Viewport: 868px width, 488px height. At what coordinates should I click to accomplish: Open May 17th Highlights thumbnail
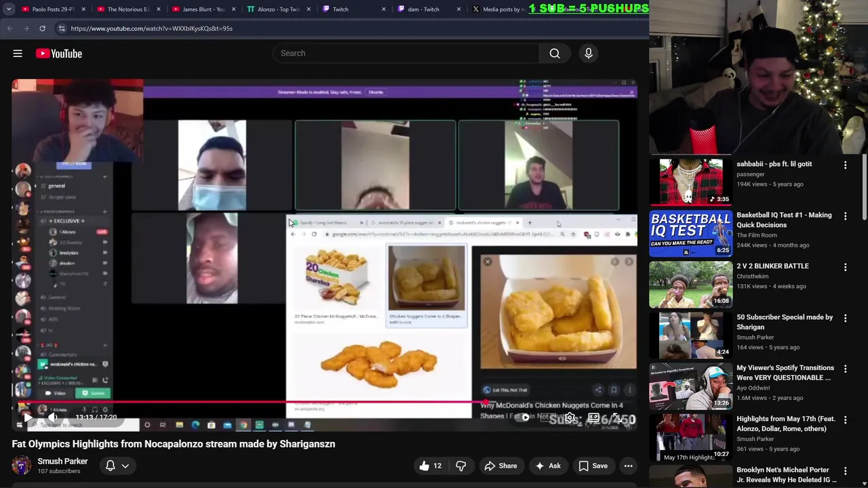coord(691,437)
